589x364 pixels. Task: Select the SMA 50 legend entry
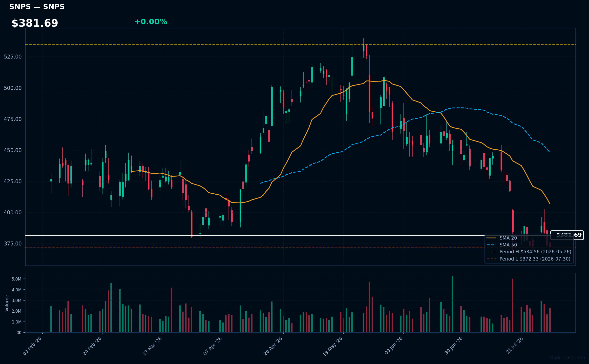[502, 245]
